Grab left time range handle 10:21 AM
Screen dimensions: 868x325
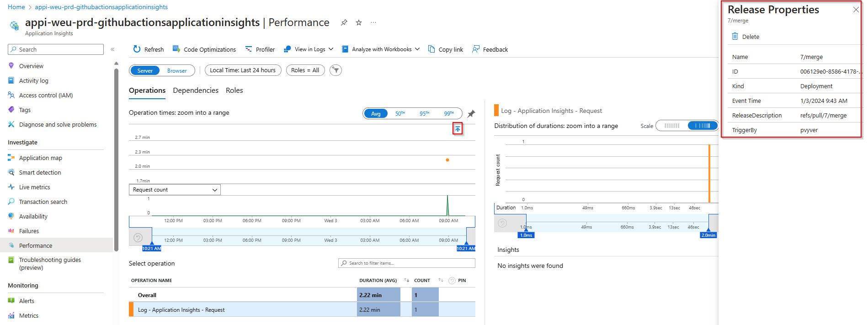coord(152,248)
